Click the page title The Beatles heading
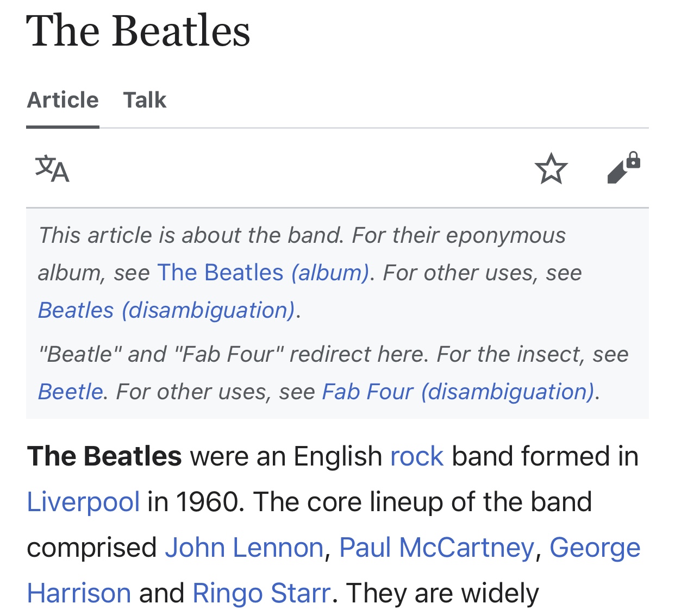Image resolution: width=675 pixels, height=616 pixels. (139, 31)
